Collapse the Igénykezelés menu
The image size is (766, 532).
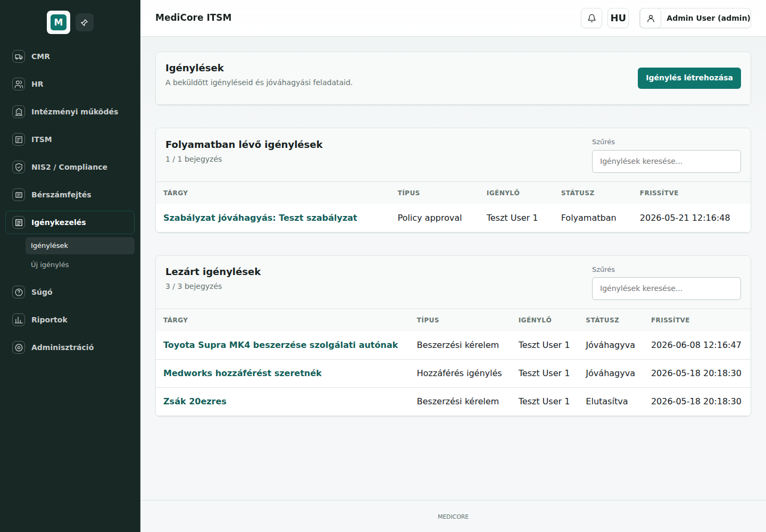[70, 222]
